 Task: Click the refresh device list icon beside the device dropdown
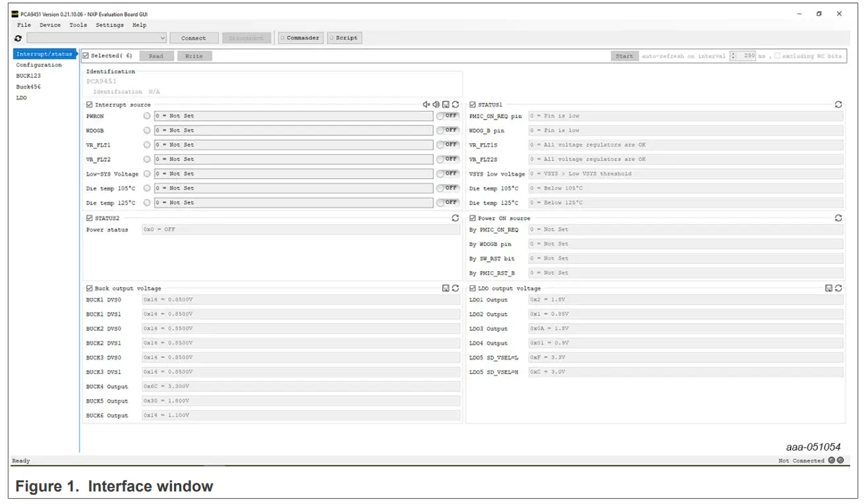coord(18,38)
